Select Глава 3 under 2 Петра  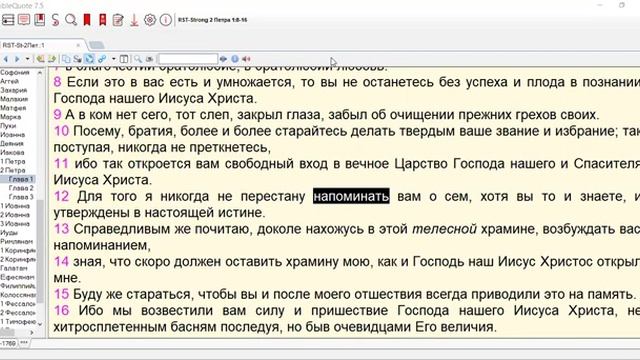[21, 197]
